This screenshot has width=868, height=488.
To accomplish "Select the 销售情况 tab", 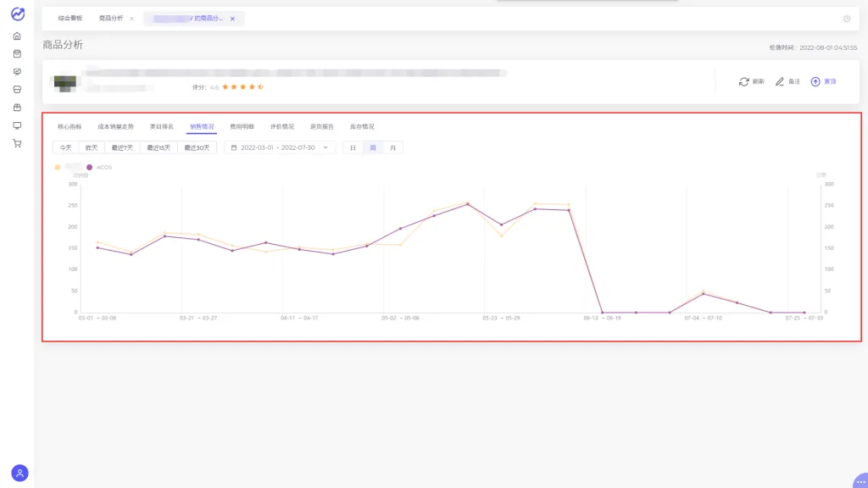I will (x=202, y=127).
